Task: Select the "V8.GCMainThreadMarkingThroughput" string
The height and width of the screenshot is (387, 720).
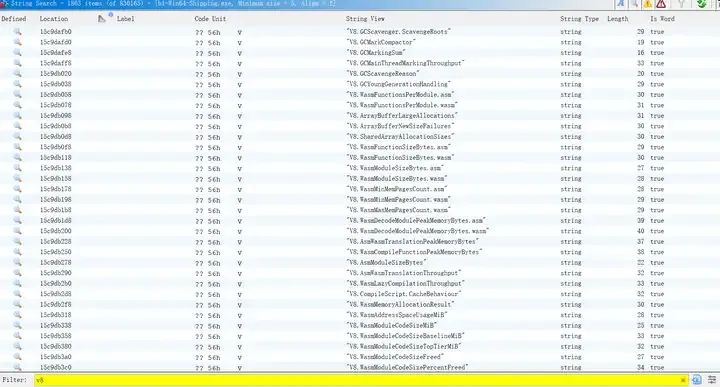Action: click(405, 63)
